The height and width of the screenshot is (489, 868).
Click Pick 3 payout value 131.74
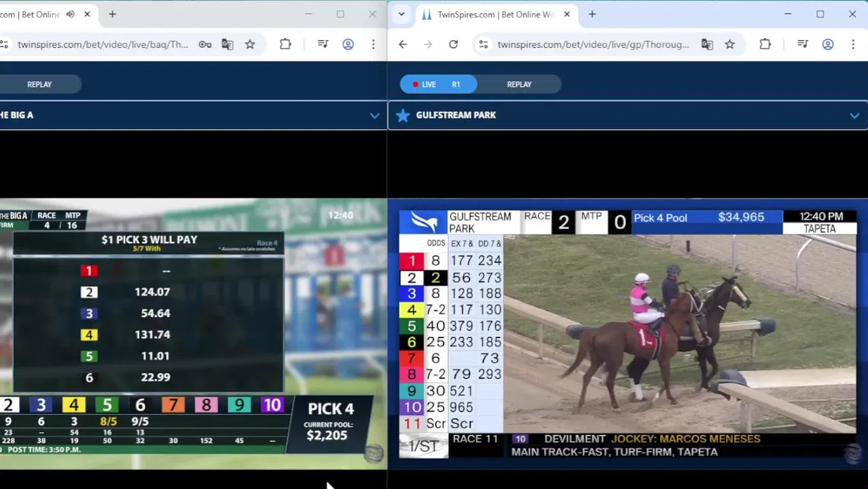152,335
